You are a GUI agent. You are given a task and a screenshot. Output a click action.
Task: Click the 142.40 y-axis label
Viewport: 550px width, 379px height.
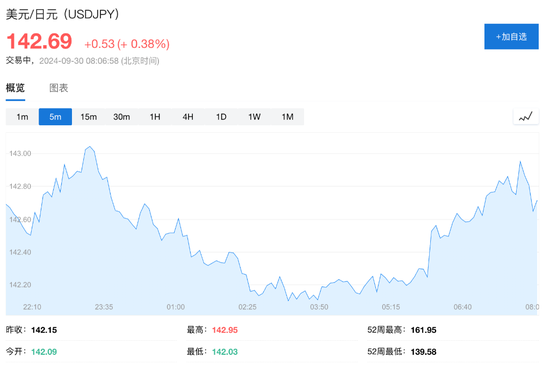click(20, 252)
